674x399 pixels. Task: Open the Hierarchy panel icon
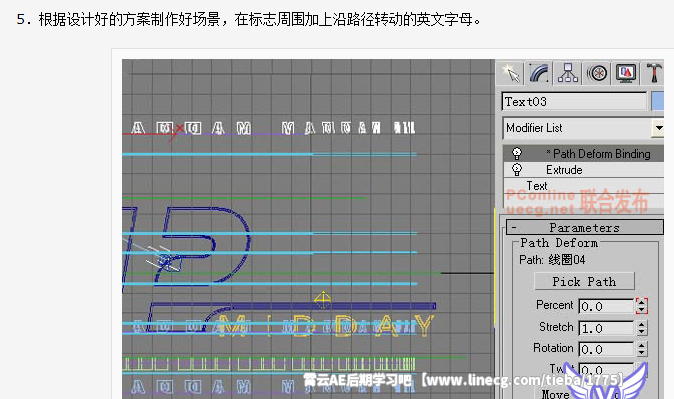pos(567,73)
